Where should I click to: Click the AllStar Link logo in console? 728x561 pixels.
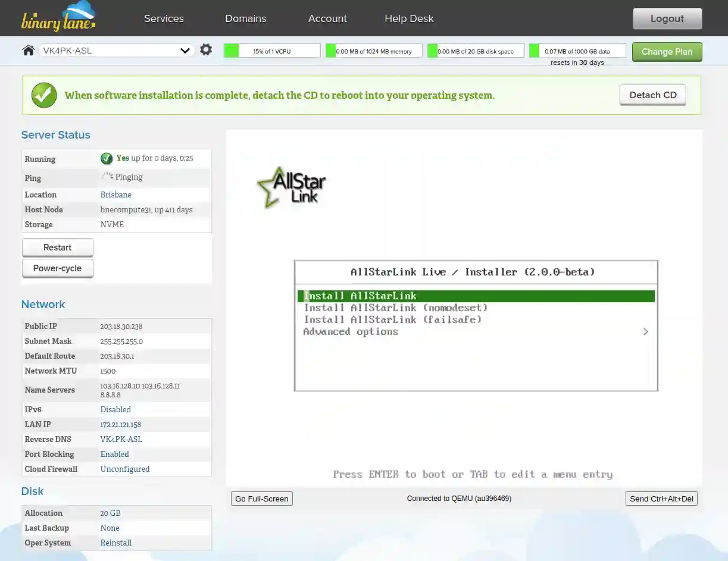(292, 187)
